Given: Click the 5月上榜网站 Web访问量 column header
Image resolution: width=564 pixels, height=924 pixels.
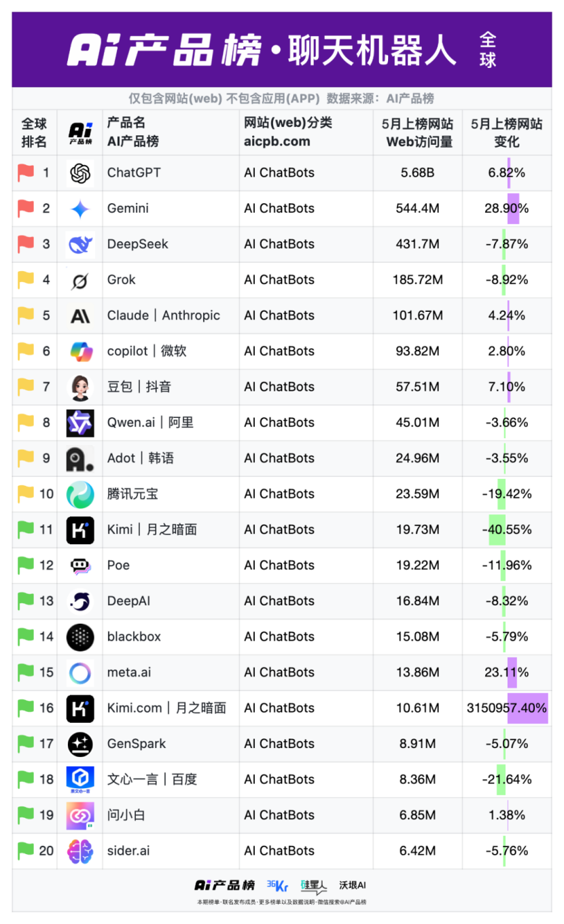Looking at the screenshot, I should pos(417,132).
